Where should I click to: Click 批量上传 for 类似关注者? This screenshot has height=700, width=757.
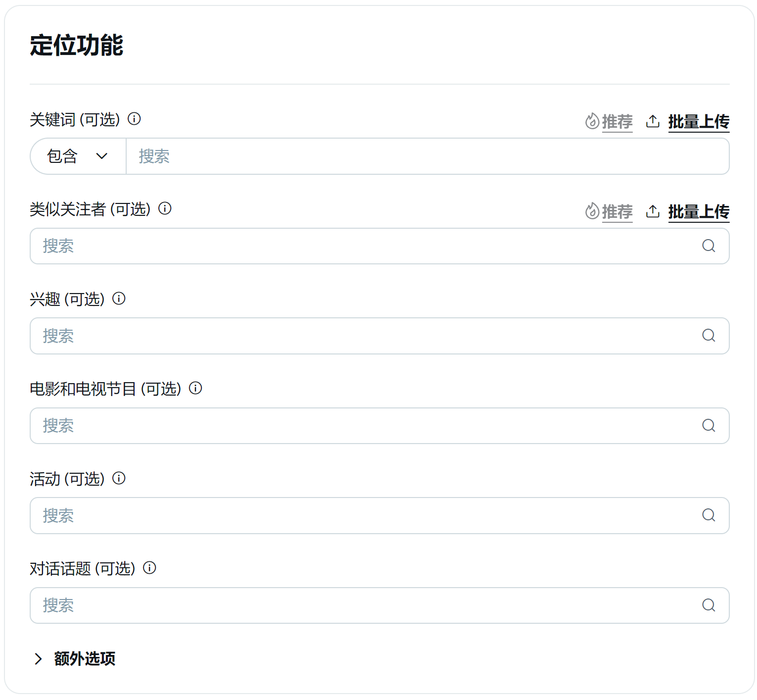(699, 212)
